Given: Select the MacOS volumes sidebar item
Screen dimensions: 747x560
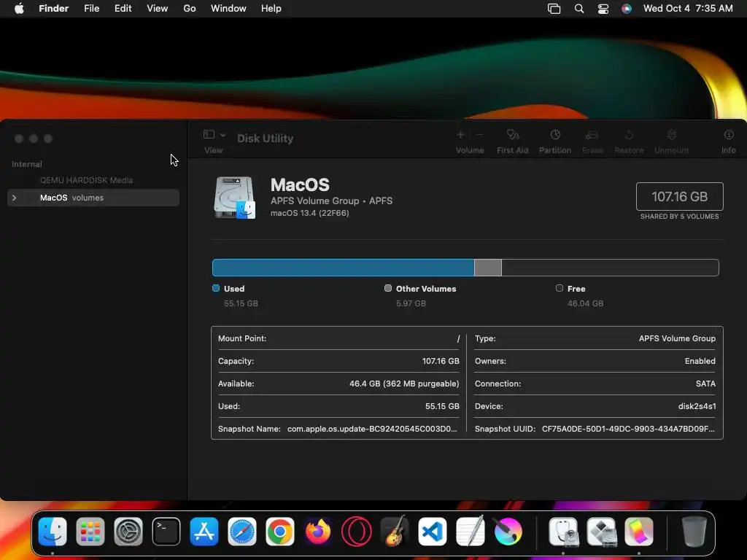Looking at the screenshot, I should tap(93, 198).
